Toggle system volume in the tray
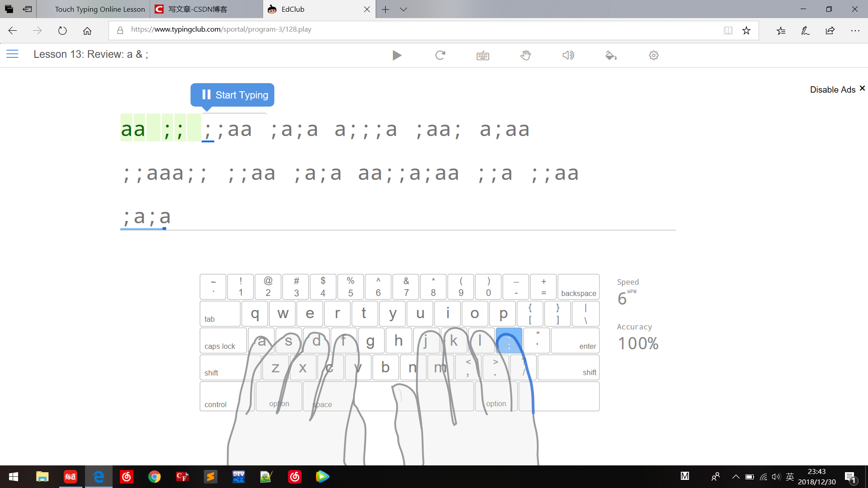Screen dimensions: 868x488 [776, 476]
